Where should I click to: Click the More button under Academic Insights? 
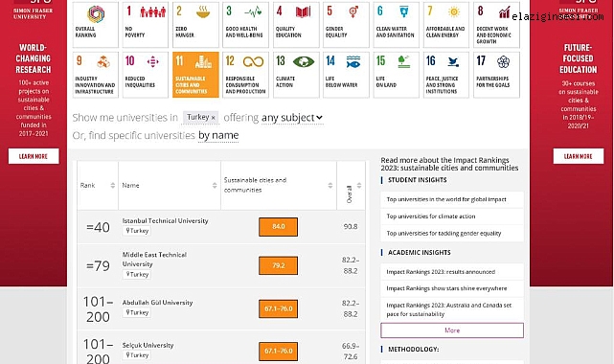452,330
